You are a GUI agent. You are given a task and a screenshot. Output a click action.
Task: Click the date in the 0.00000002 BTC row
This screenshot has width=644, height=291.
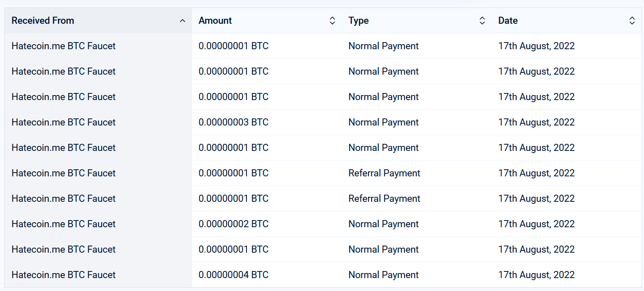(537, 224)
